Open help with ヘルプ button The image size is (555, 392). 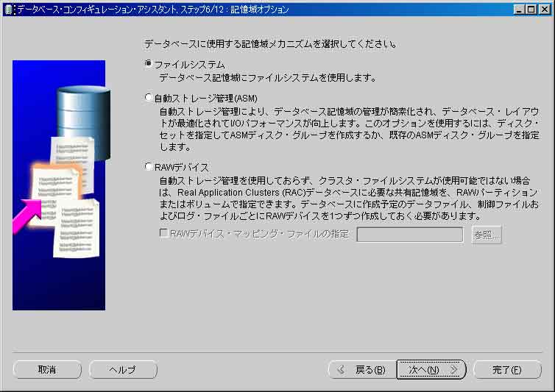click(x=123, y=370)
